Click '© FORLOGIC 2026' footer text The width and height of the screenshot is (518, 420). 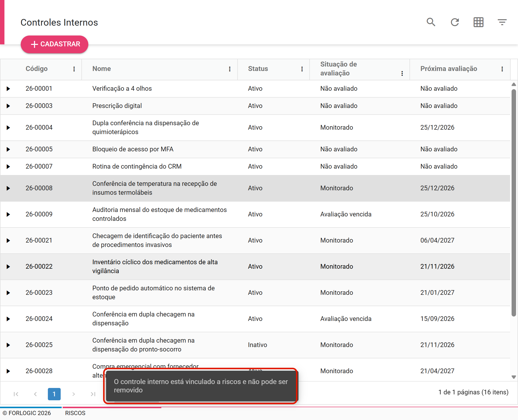(27, 413)
